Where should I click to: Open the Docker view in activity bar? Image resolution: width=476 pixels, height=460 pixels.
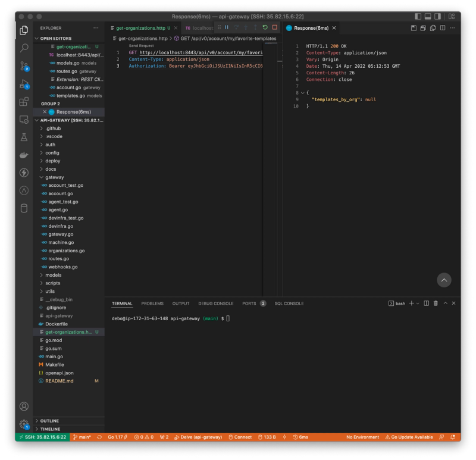24,155
